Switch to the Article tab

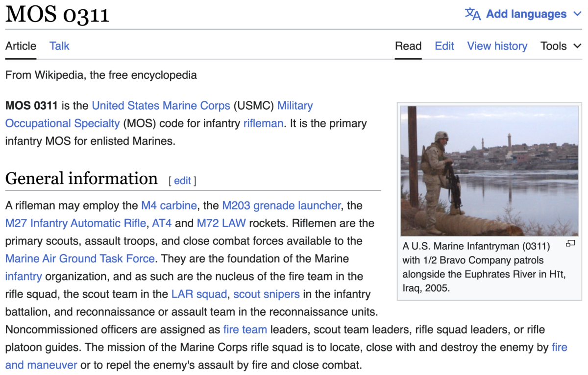21,46
